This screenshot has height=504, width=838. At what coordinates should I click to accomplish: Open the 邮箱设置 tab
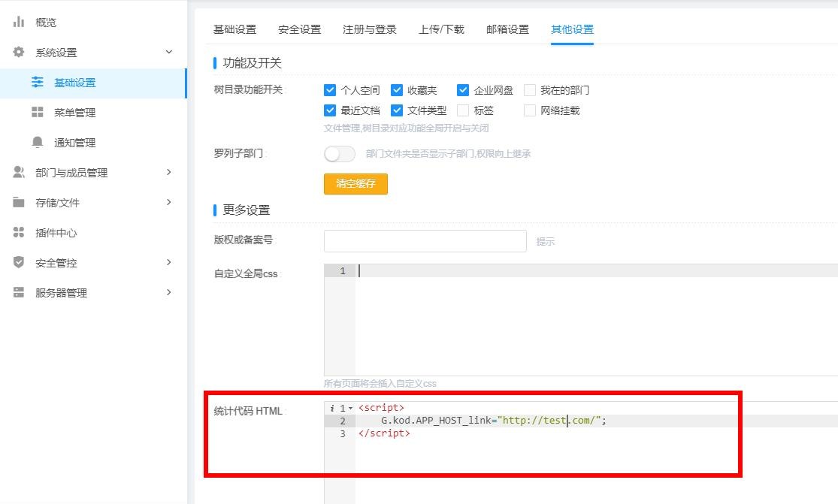pyautogui.click(x=507, y=29)
